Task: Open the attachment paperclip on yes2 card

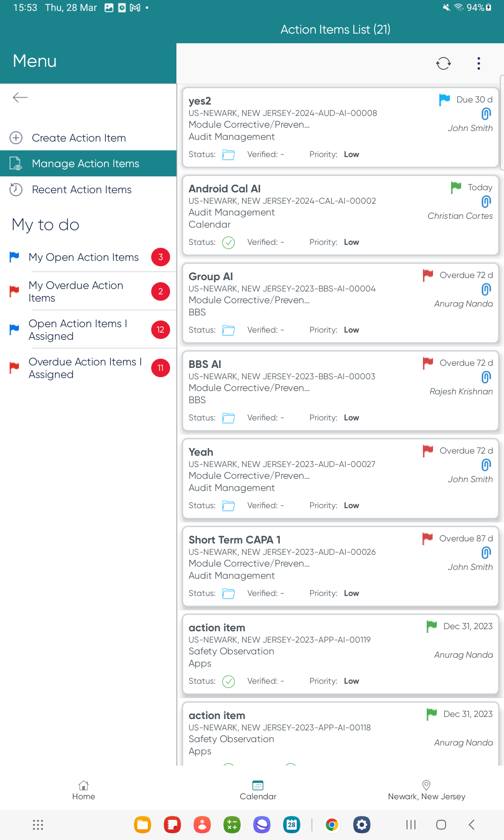Action: (x=486, y=114)
